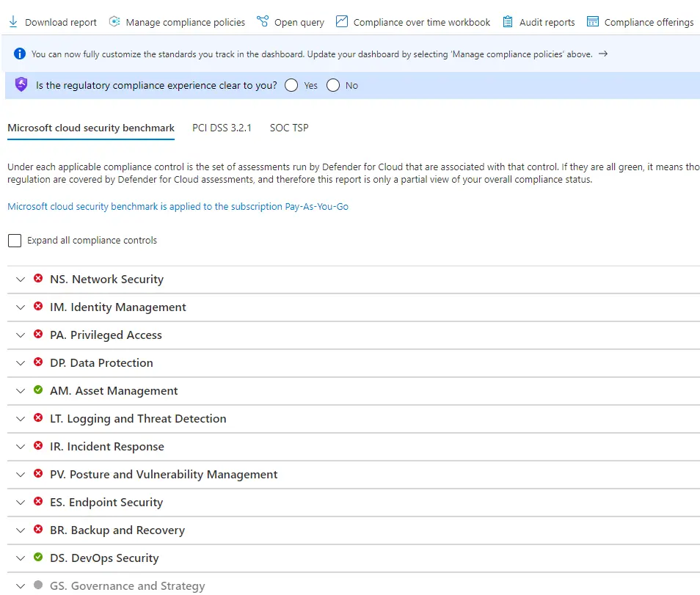
Task: Expand the IM. Identity Management chevron
Action: coord(21,307)
